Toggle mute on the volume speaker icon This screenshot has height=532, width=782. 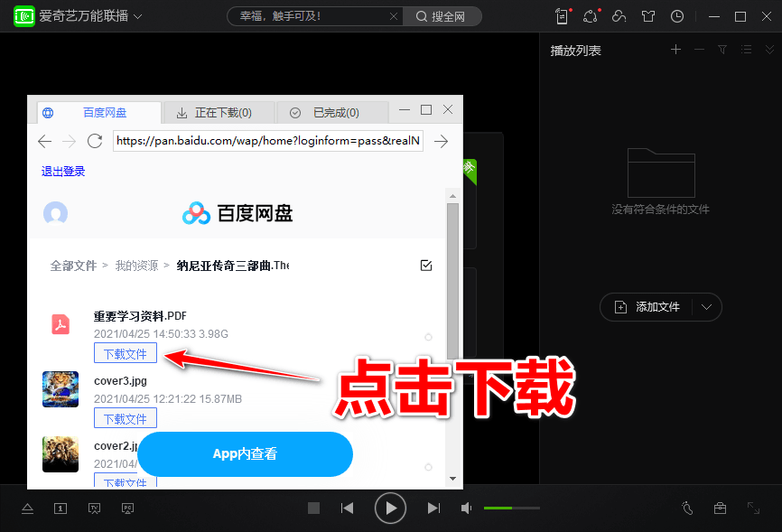coord(466,508)
